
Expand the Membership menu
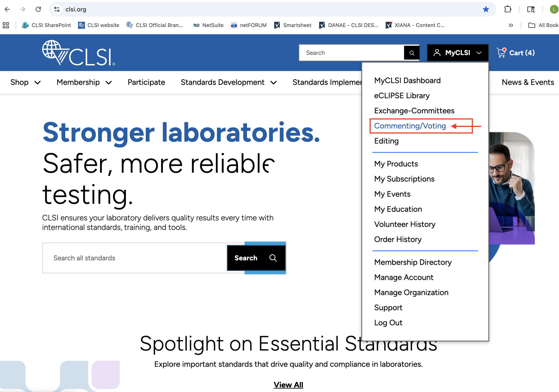click(84, 82)
